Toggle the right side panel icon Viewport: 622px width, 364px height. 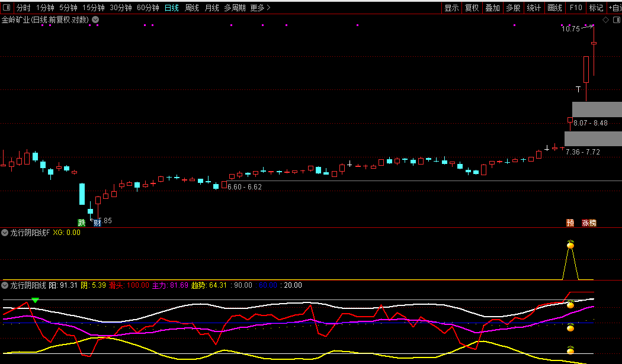click(x=617, y=20)
